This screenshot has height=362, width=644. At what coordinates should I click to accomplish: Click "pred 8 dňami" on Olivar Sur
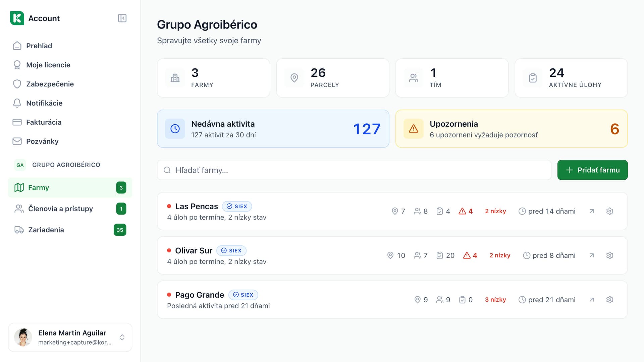click(x=549, y=255)
